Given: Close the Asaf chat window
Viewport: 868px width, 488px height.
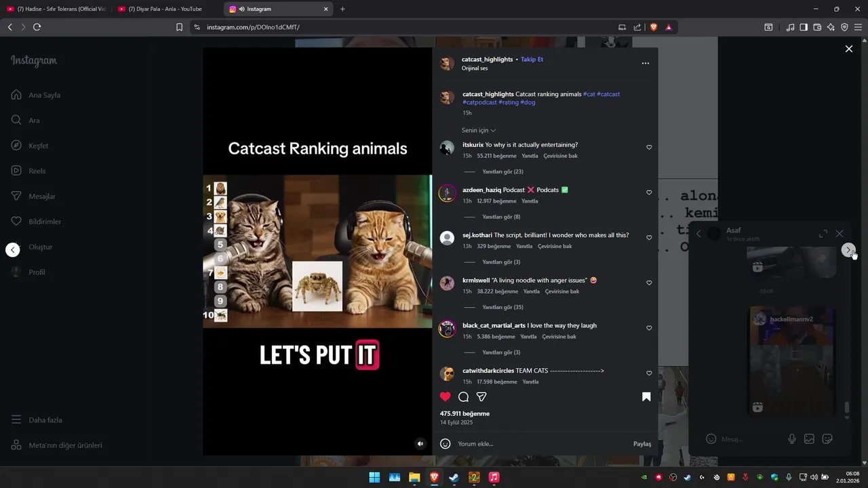Looking at the screenshot, I should pos(840,233).
